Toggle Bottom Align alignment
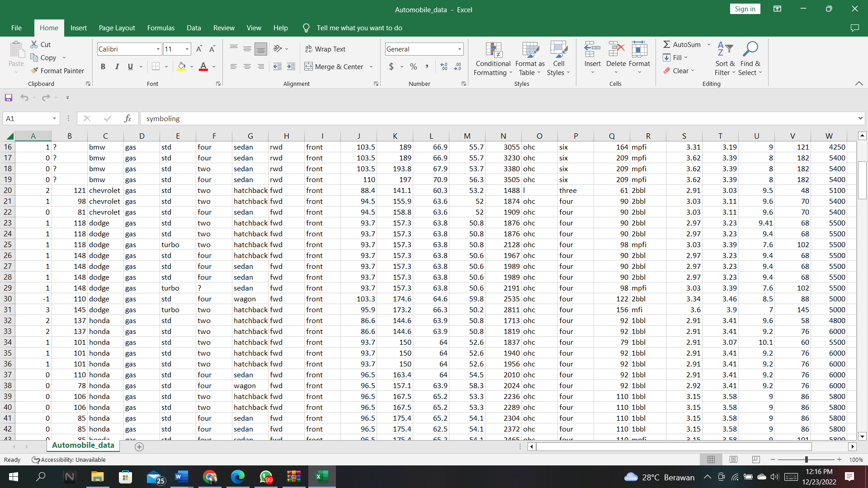The height and width of the screenshot is (488, 868). point(261,49)
